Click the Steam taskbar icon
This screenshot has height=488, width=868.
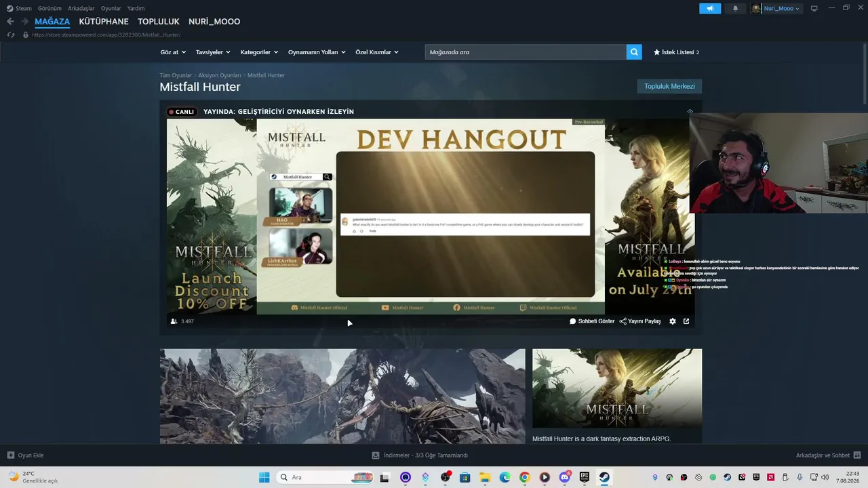click(604, 477)
